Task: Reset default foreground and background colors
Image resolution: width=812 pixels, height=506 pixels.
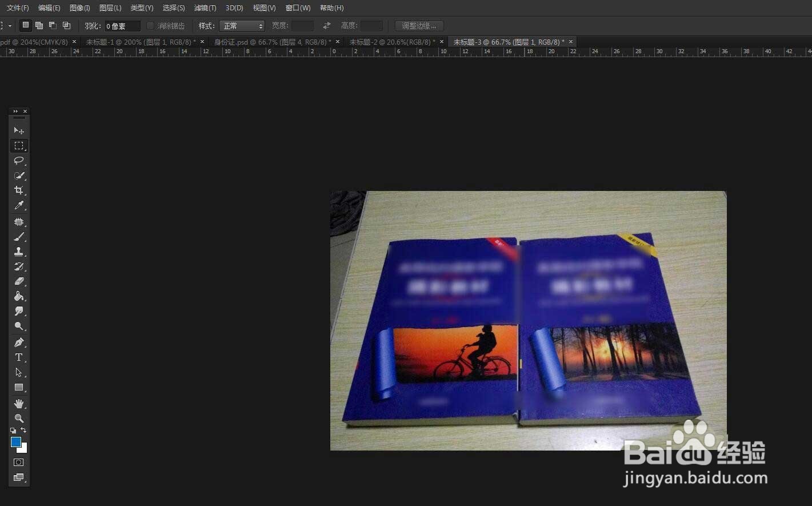Action: point(13,431)
